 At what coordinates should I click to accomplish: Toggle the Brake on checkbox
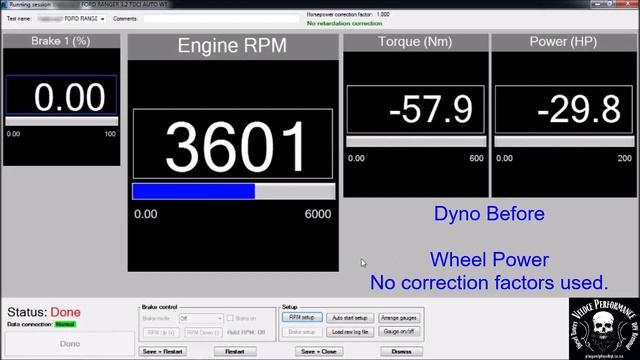230,318
